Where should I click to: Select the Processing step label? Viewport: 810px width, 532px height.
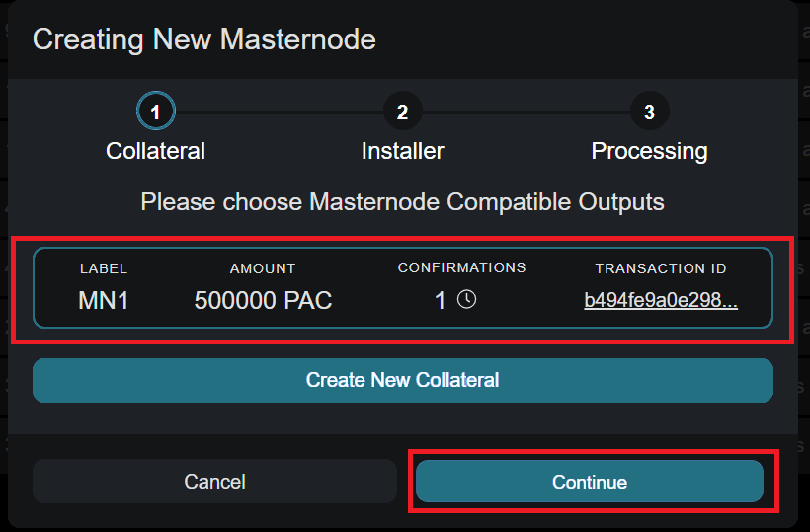tap(649, 151)
